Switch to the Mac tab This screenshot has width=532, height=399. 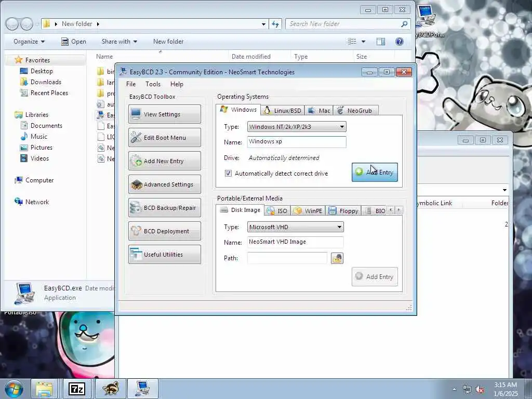(319, 111)
